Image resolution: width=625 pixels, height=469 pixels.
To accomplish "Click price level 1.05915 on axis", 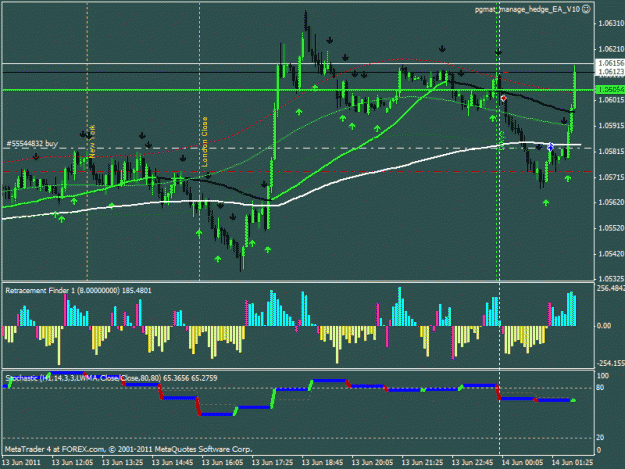I will [611, 126].
